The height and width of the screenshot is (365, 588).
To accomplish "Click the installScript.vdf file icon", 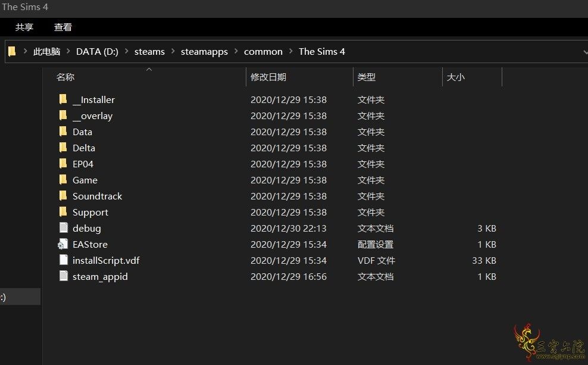I will coord(63,260).
